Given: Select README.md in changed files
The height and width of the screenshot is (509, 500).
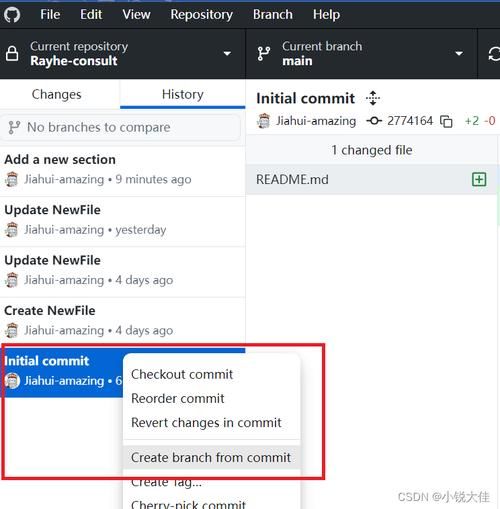Looking at the screenshot, I should click(x=372, y=179).
